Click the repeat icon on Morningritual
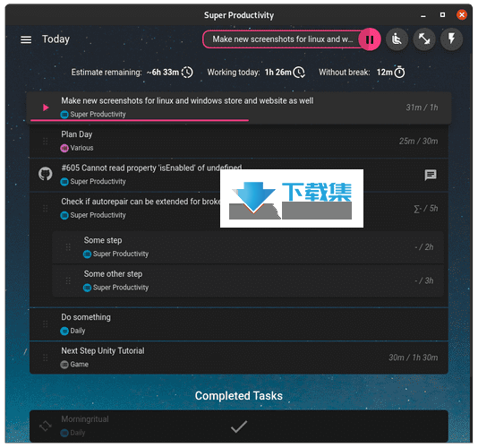 (x=45, y=426)
